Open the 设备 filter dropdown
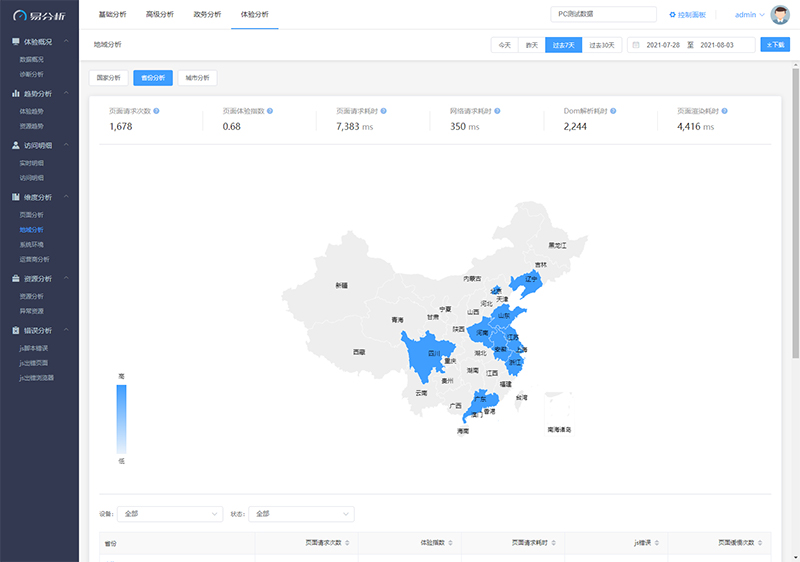 [x=170, y=514]
